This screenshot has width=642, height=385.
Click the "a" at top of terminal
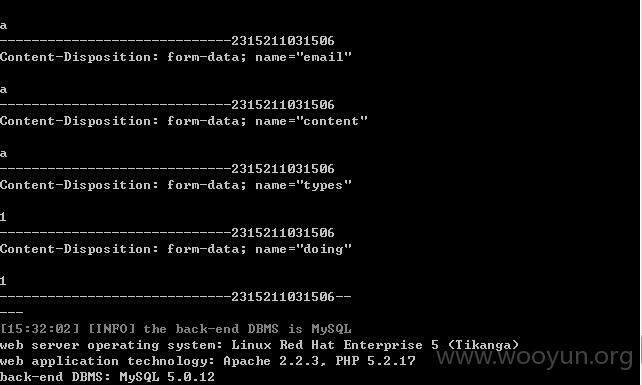click(x=3, y=26)
